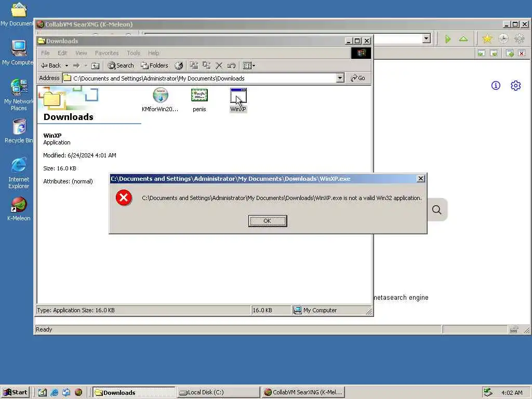Click the SearXNG info circle icon
Screen dimensions: 532x399
(496, 86)
